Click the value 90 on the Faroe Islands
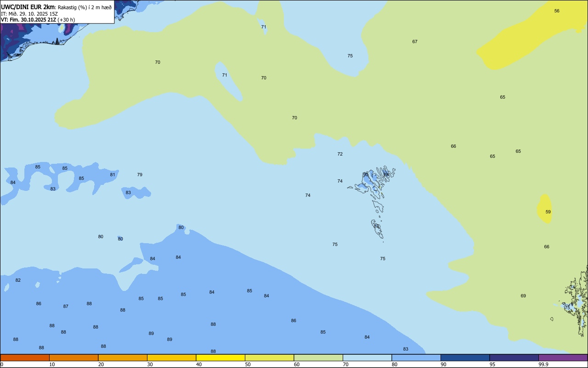588x368 pixels. point(366,174)
